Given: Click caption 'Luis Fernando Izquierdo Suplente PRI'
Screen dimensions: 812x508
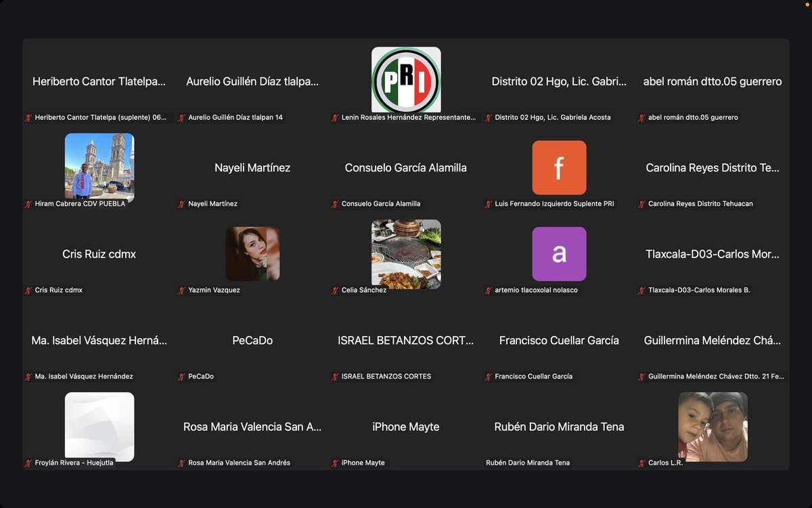Looking at the screenshot, I should pyautogui.click(x=555, y=204).
